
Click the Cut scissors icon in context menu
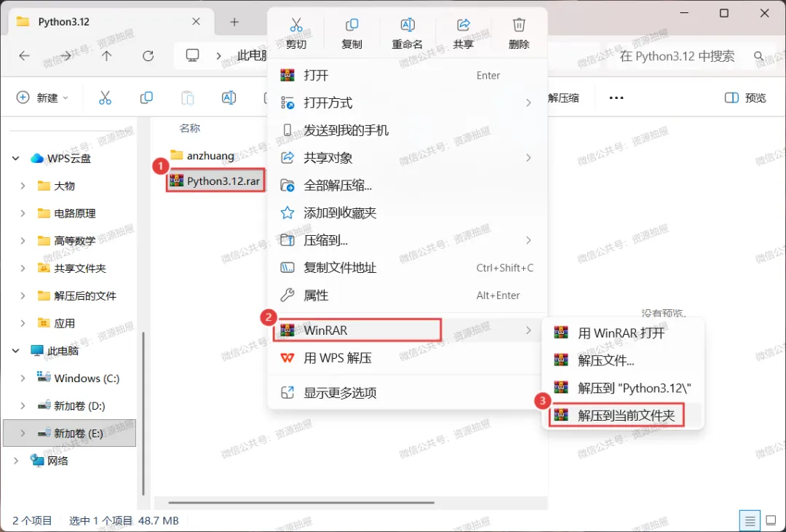click(295, 25)
